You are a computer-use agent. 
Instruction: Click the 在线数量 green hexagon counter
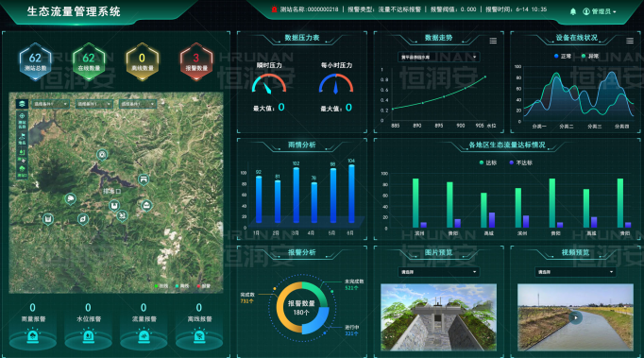coord(89,61)
